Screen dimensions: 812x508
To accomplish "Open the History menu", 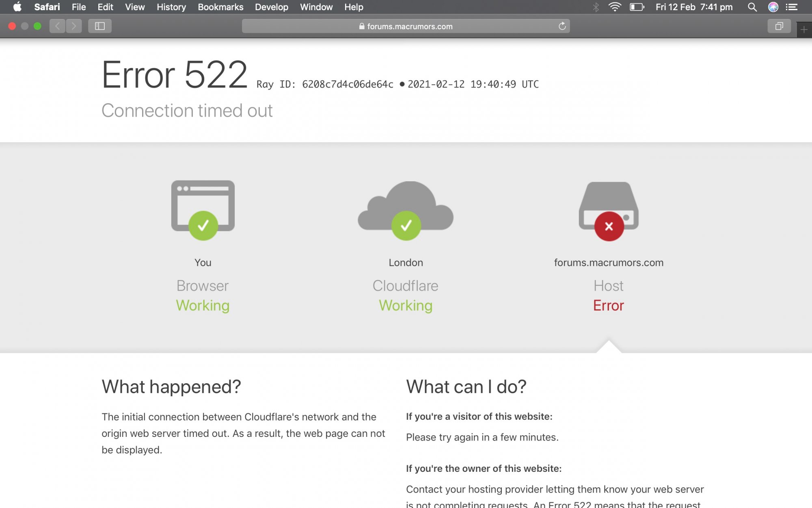I will (x=171, y=7).
